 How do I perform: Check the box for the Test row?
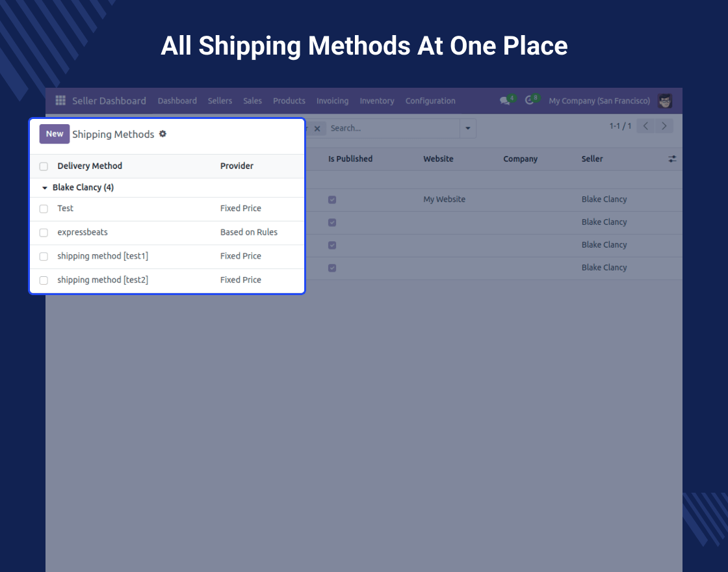pyautogui.click(x=44, y=209)
